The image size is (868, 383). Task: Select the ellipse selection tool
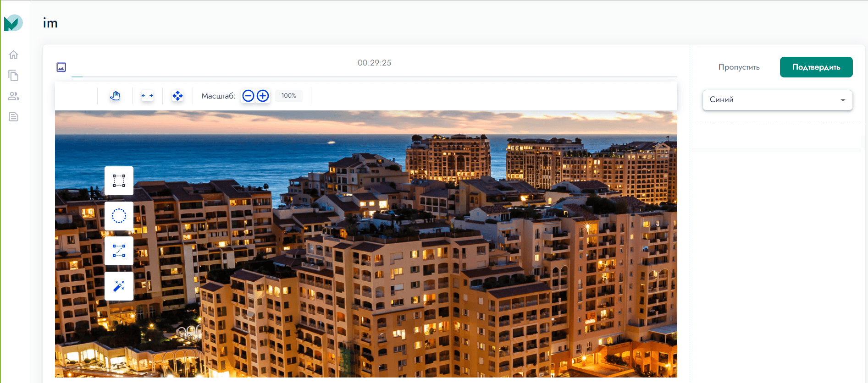(x=119, y=216)
